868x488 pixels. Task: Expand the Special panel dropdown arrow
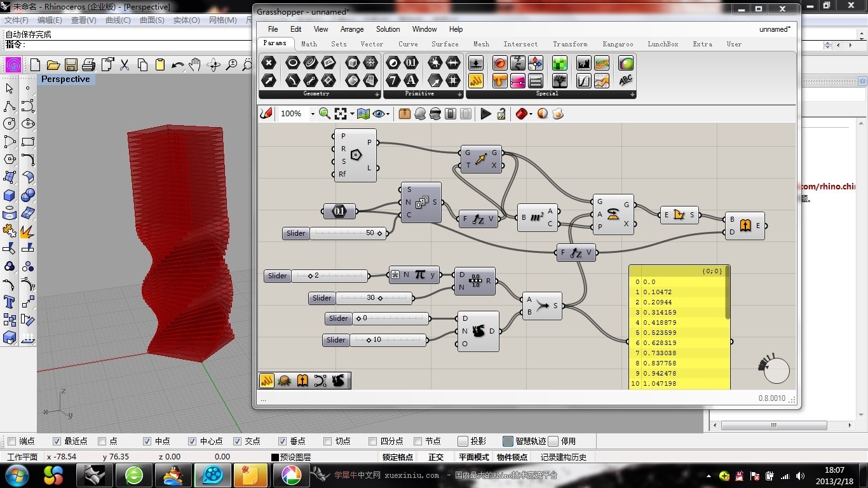(x=632, y=94)
